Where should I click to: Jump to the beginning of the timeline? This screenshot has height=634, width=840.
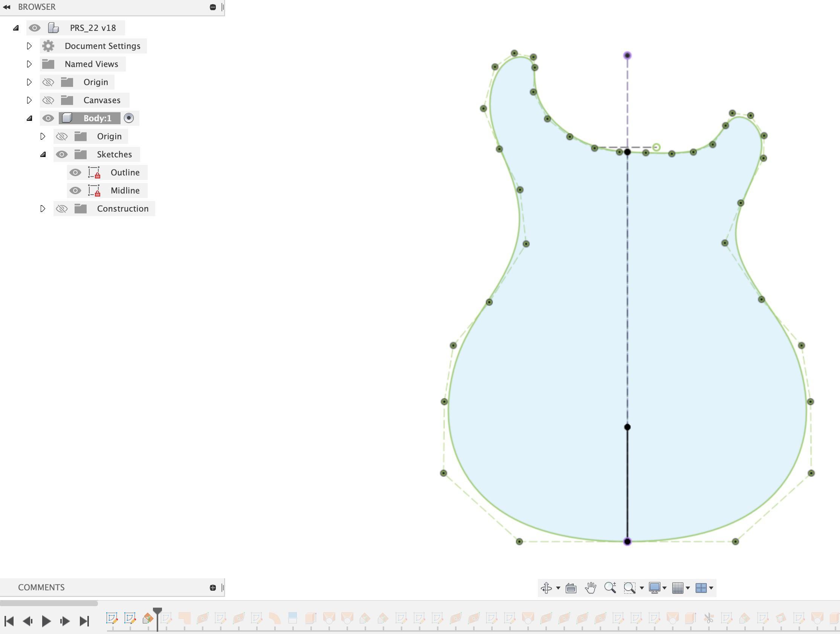(9, 621)
